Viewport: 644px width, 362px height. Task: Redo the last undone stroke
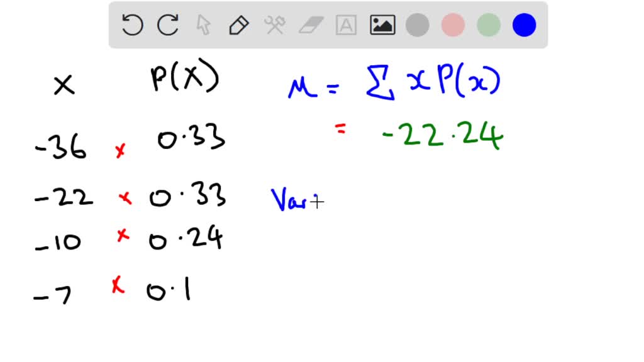pos(167,25)
